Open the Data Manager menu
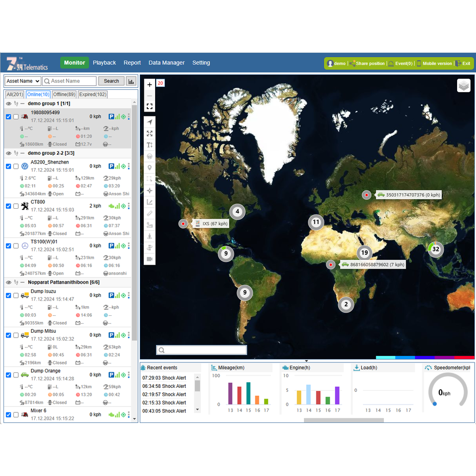This screenshot has width=476, height=476. click(167, 62)
